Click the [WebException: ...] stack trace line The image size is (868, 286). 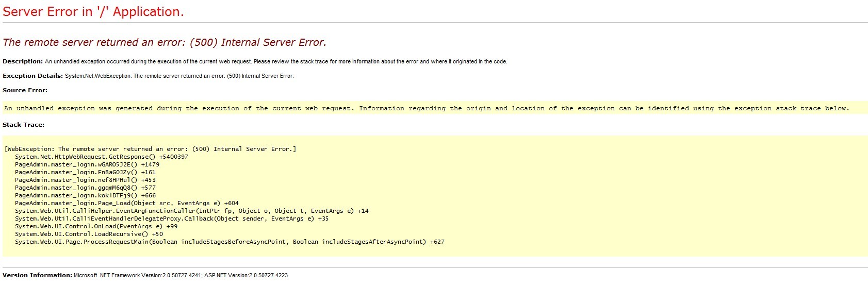tap(150, 149)
